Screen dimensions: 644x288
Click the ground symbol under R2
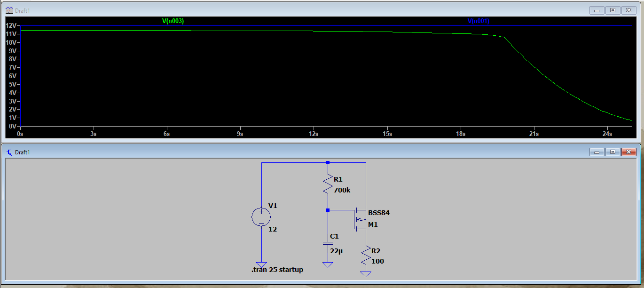[366, 274]
